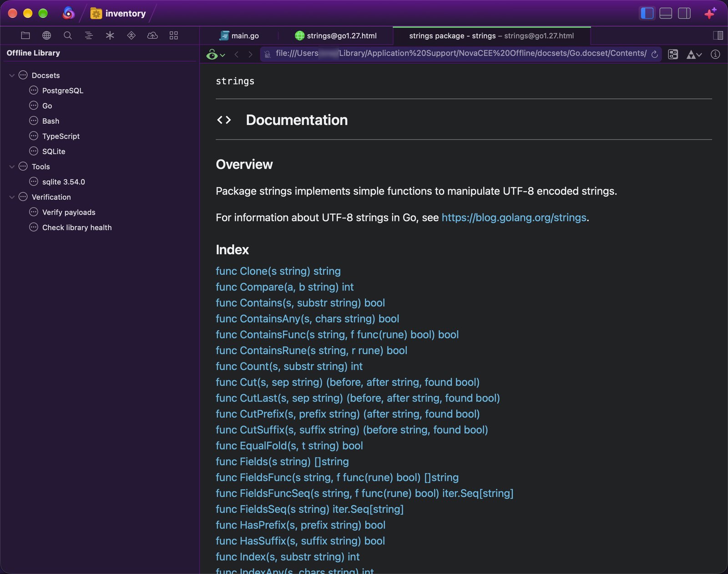The height and width of the screenshot is (574, 728).
Task: Open func CutLast index link
Action: click(x=358, y=398)
